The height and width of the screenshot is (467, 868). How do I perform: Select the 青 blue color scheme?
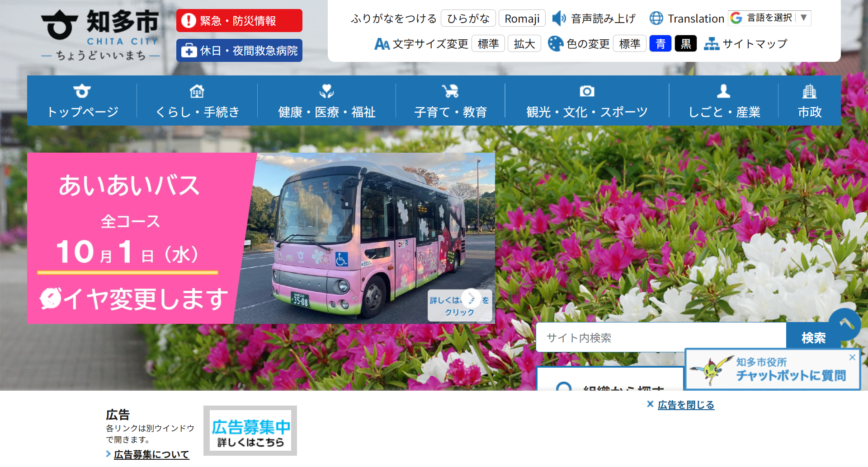pyautogui.click(x=660, y=44)
